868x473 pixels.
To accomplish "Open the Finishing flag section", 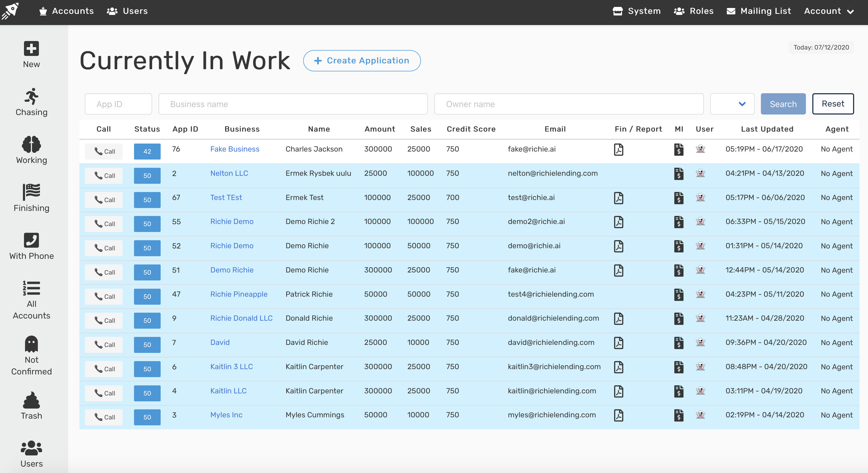I will (x=31, y=198).
